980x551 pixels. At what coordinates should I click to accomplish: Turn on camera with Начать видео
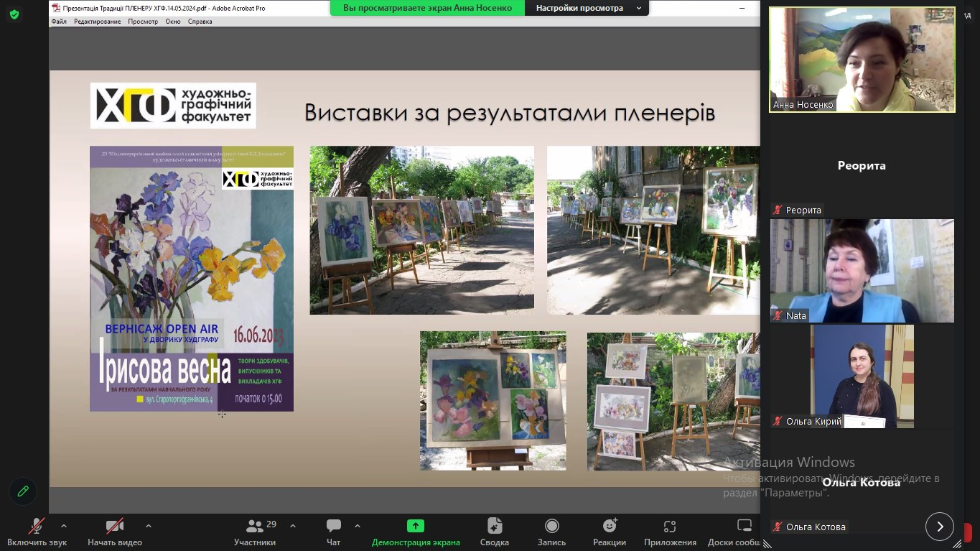tap(115, 532)
